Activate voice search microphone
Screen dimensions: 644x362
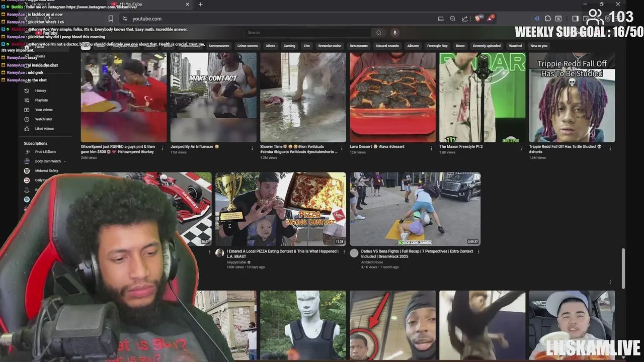coord(395,33)
